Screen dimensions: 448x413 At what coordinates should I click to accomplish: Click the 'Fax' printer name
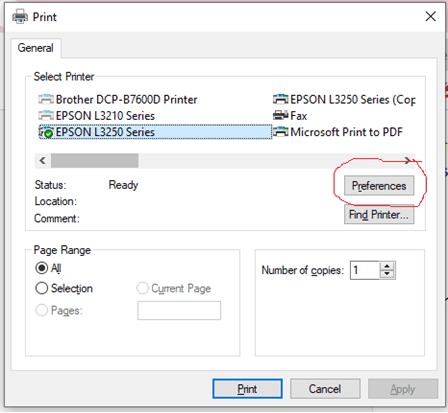pyautogui.click(x=299, y=116)
